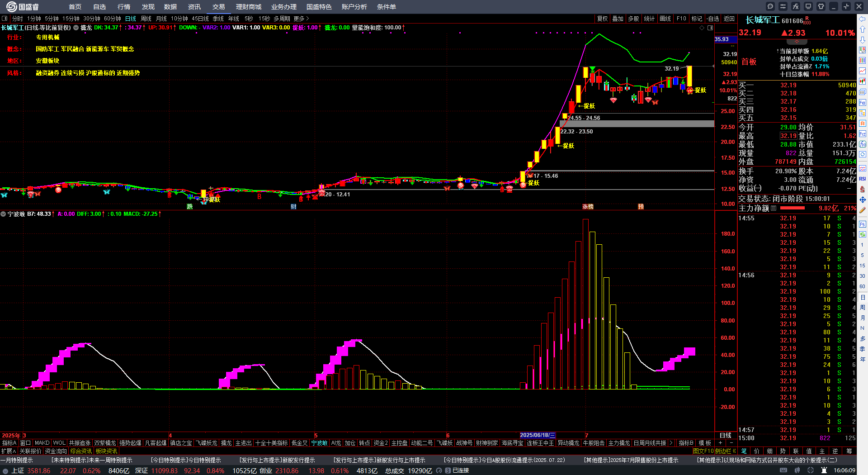
Task: Click the blue down arrow in right sidebar
Action: tap(863, 40)
